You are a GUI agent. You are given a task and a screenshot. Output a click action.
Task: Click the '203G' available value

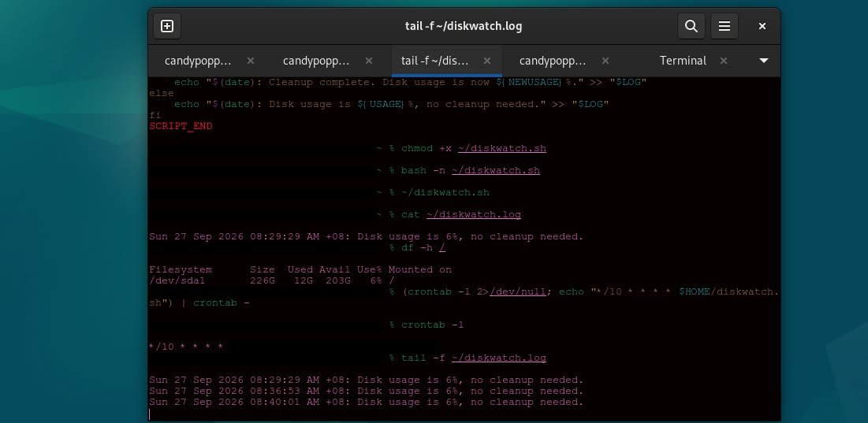point(337,280)
